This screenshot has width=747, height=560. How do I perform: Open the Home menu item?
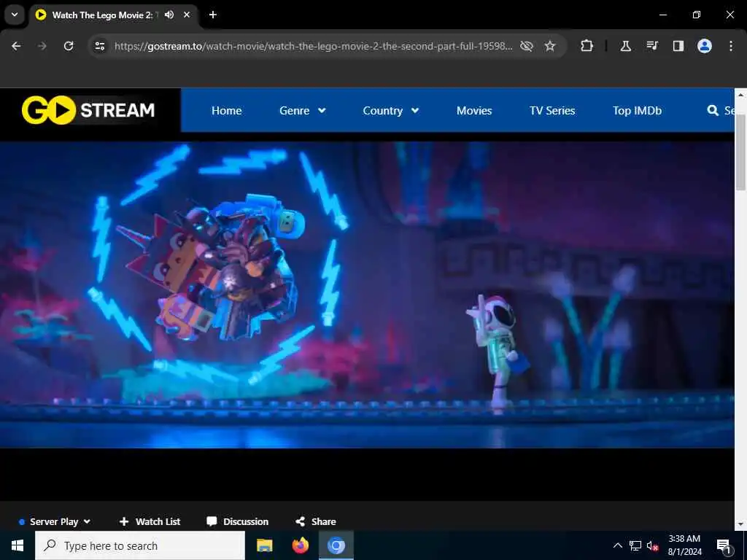pyautogui.click(x=226, y=111)
